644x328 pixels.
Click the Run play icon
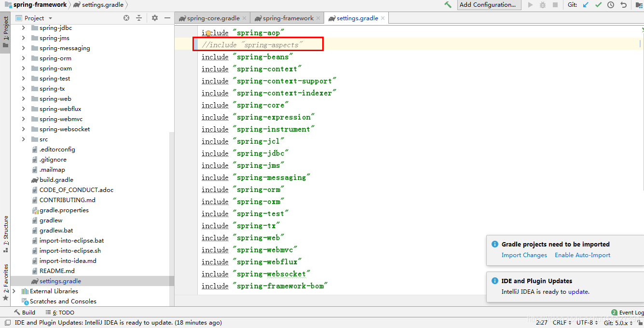[531, 5]
